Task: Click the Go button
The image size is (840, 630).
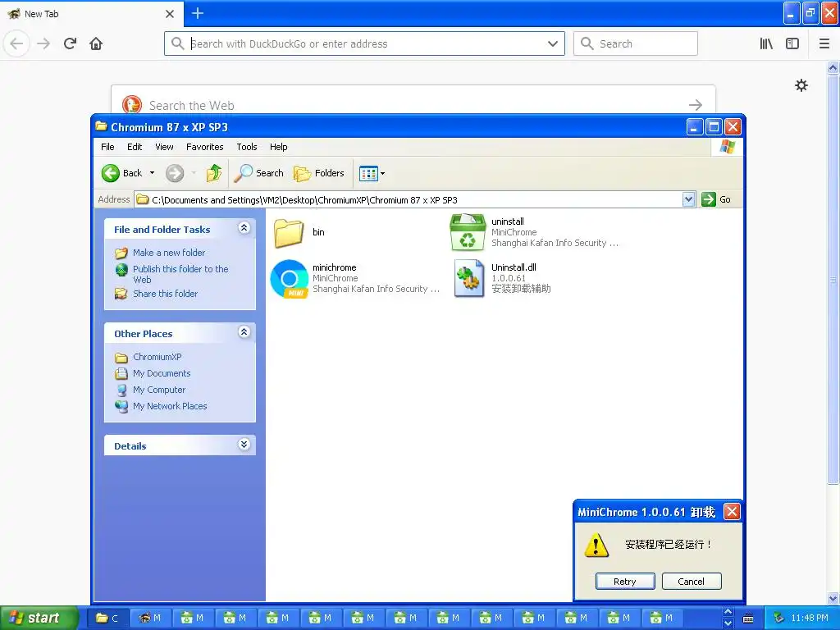Action: pos(716,199)
